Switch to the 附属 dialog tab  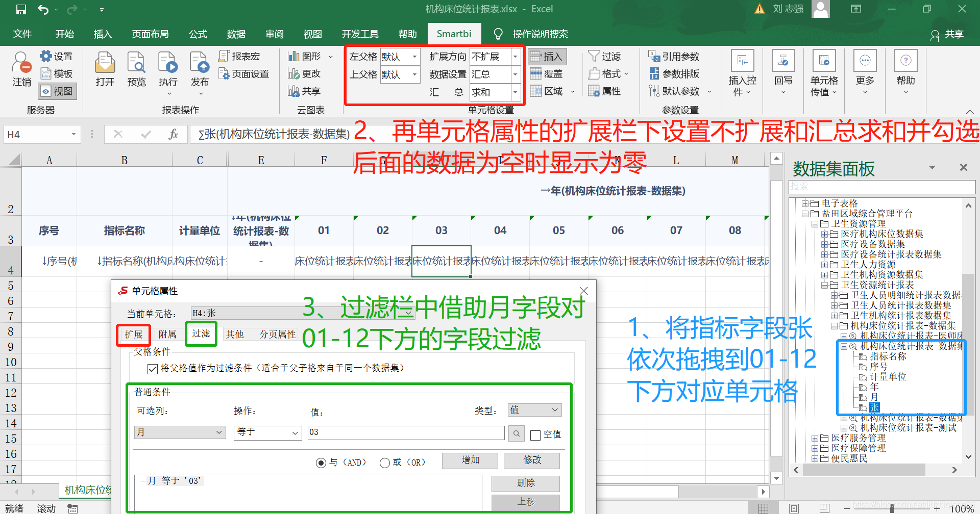[x=167, y=335]
